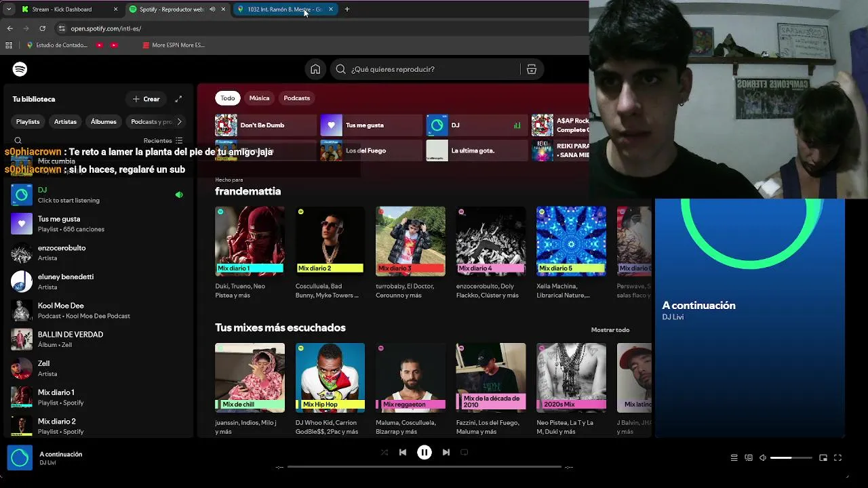Click Mostrar todo link
Viewport: 868px width, 488px height.
pos(610,330)
